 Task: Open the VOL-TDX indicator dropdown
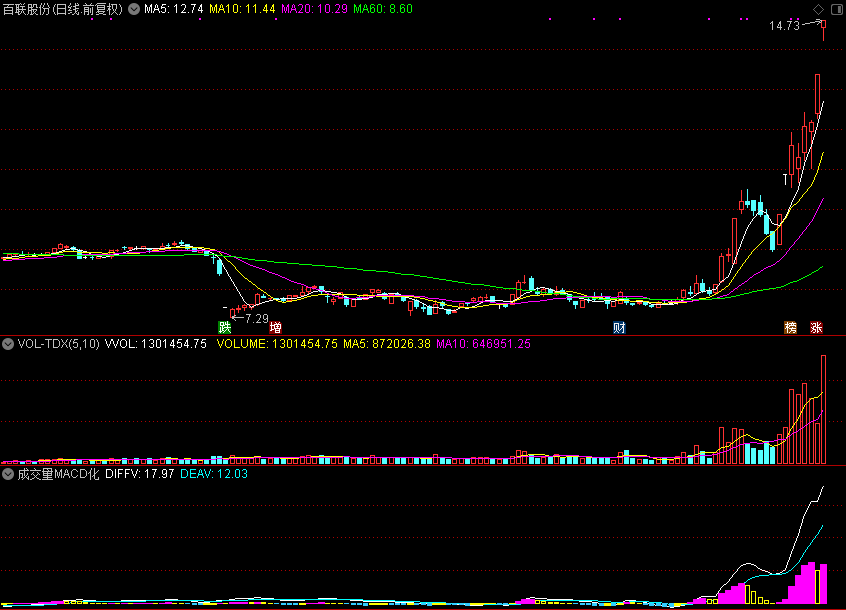coord(8,344)
